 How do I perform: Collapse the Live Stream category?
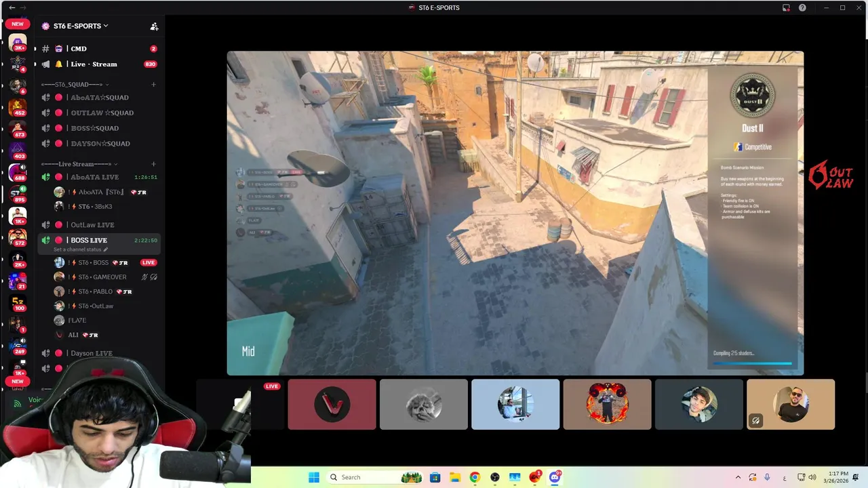click(79, 164)
